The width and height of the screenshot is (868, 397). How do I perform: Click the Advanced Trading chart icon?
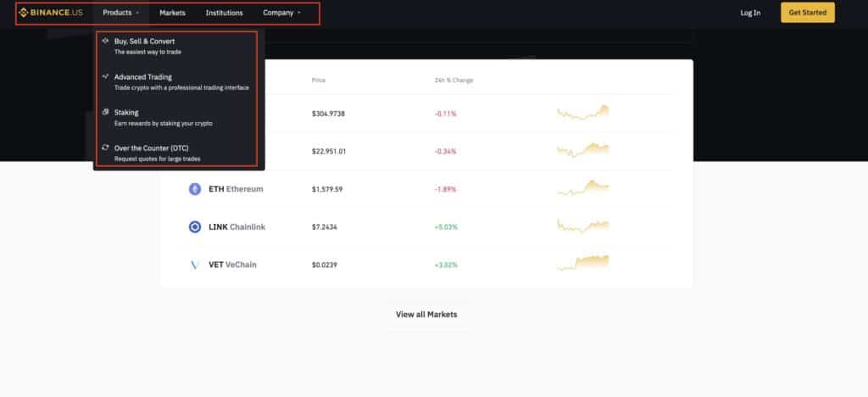104,76
